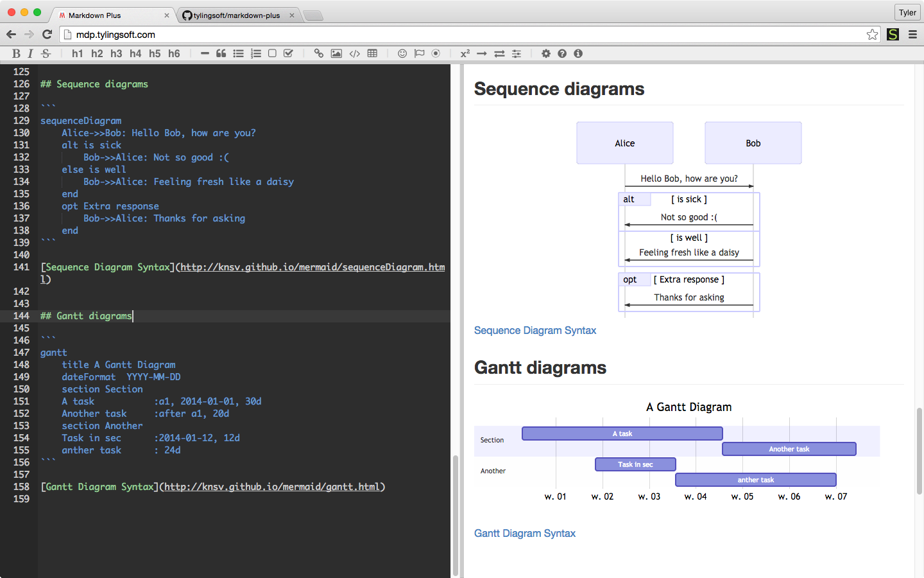Click 'Gantt diagrams' heading in preview
Screen dimensions: 924x578
pyautogui.click(x=540, y=367)
